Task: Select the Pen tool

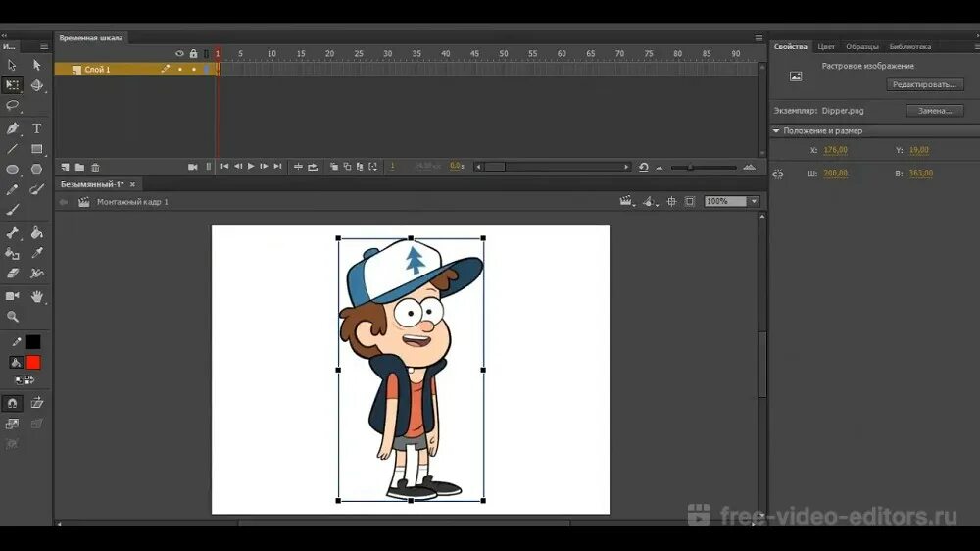Action: tap(12, 128)
